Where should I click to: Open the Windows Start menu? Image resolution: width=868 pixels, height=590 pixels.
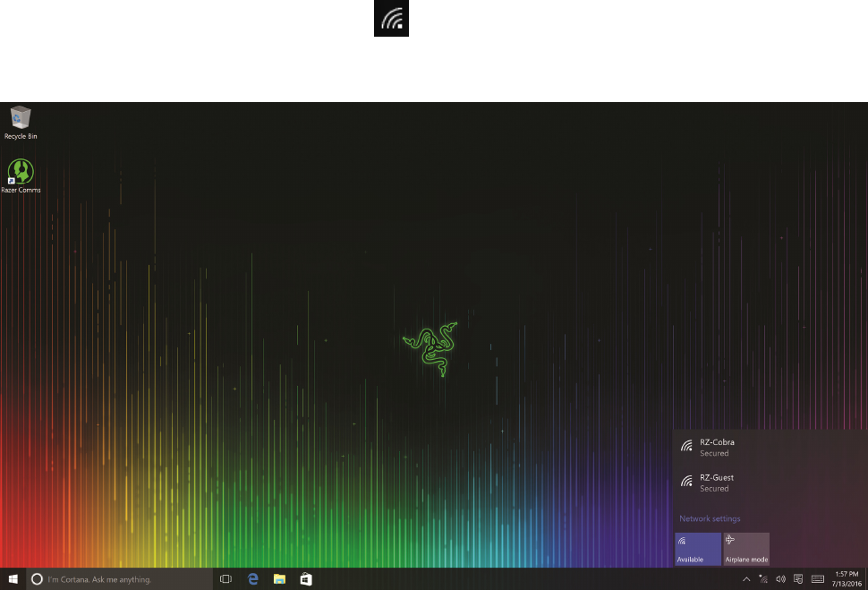pyautogui.click(x=13, y=579)
